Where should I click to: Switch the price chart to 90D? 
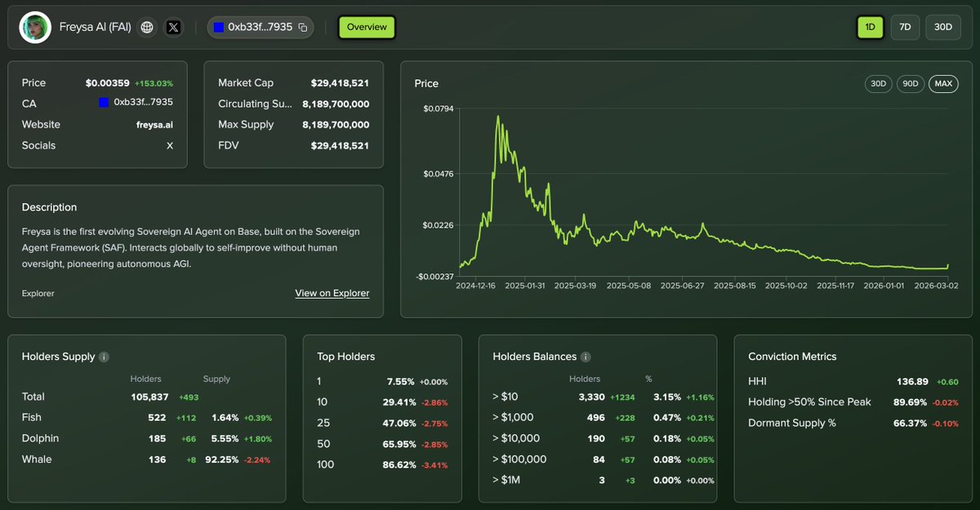coord(910,83)
